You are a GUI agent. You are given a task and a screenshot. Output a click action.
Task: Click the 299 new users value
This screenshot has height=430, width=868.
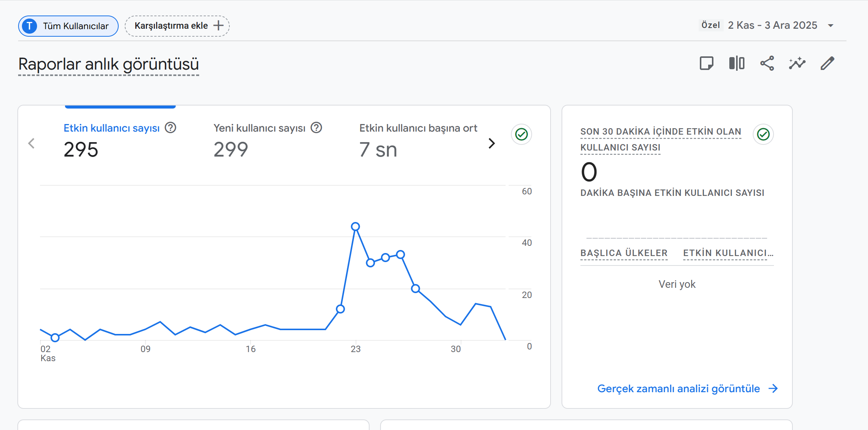(x=231, y=149)
